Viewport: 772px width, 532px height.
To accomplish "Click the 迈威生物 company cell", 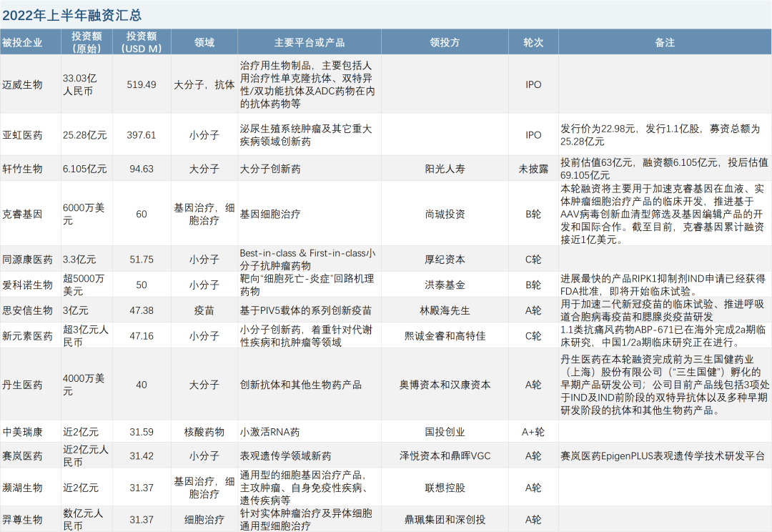I will tap(23, 84).
